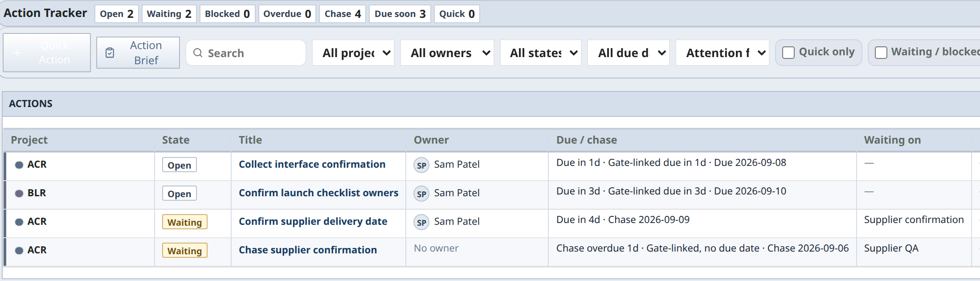The height and width of the screenshot is (281, 980).
Task: Open Confirm supplier delivery date action
Action: tap(313, 221)
